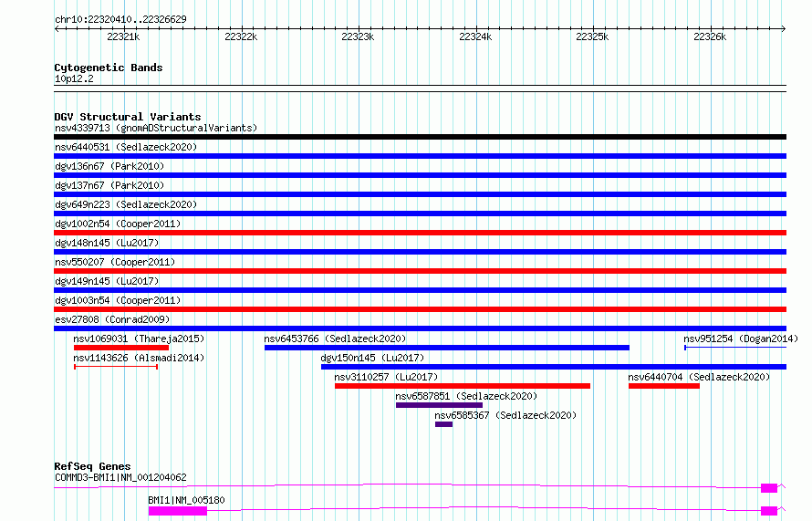Click the 22324k ruler tick label

[475, 36]
